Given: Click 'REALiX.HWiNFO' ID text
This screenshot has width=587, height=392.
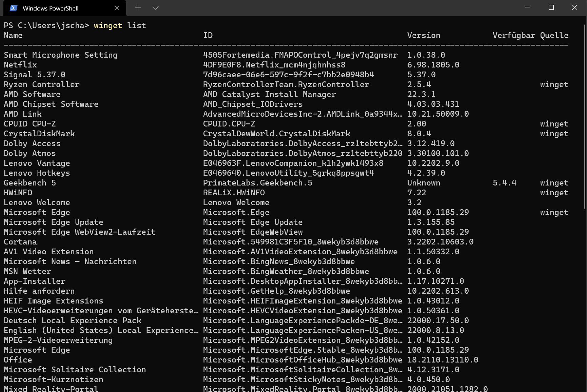Looking at the screenshot, I should pos(234,193).
